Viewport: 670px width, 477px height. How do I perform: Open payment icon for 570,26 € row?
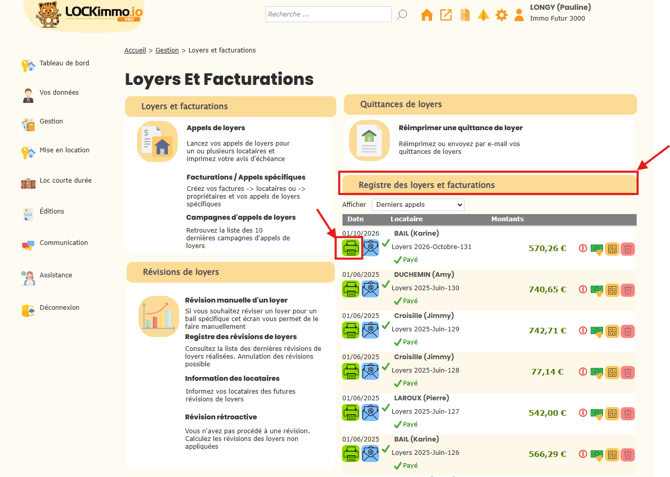pos(597,249)
